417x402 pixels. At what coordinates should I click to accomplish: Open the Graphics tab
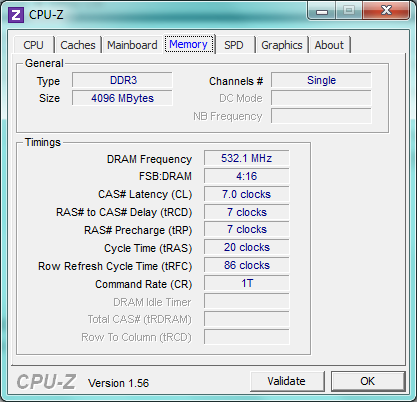[x=282, y=45]
